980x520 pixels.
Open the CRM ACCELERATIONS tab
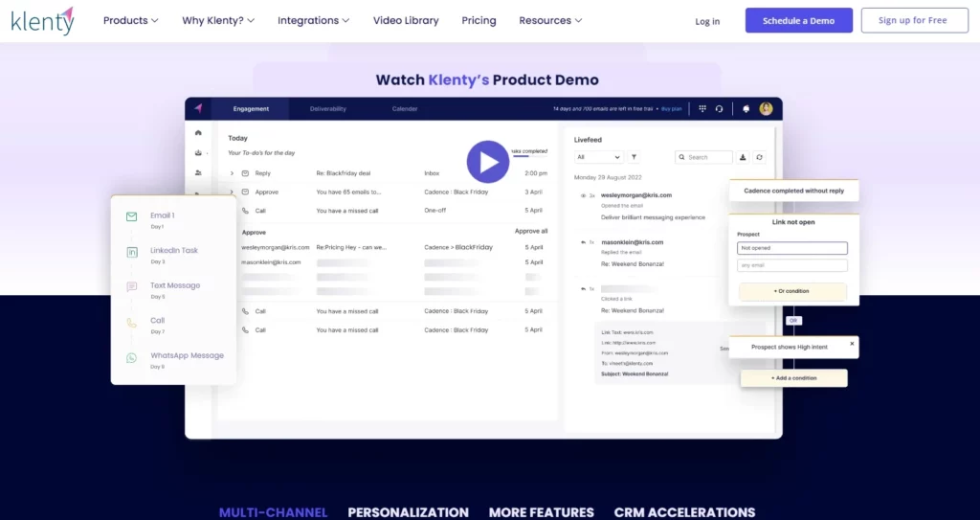[684, 512]
